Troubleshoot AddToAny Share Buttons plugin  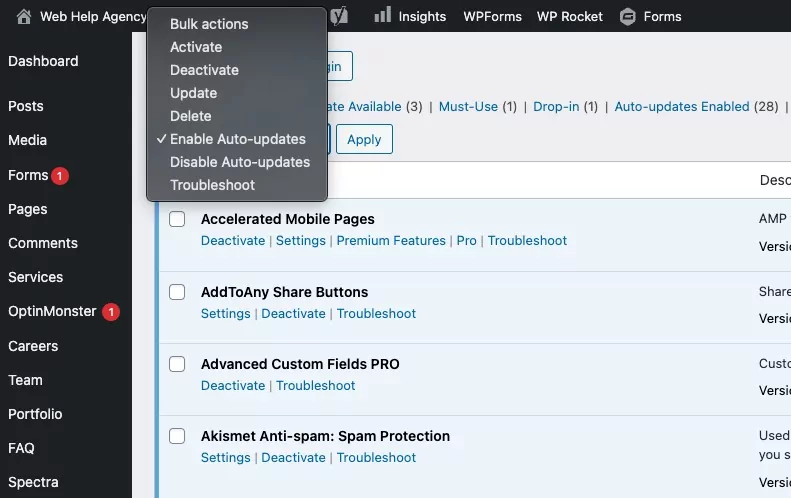tap(376, 314)
